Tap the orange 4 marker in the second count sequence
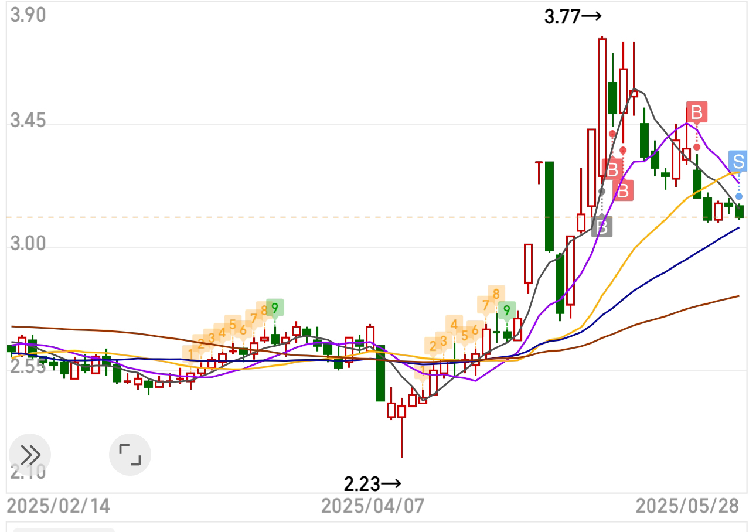756x532 pixels. (x=454, y=323)
